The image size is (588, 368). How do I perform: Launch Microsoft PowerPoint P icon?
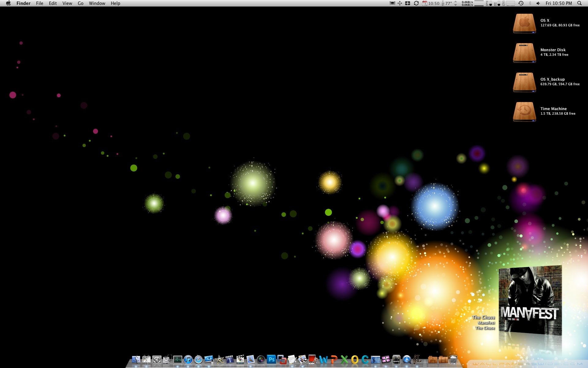(x=334, y=359)
